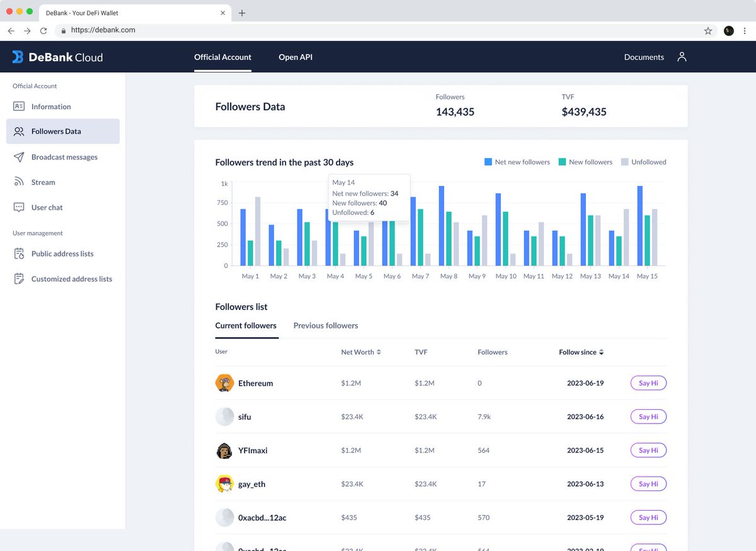Say Hi to YFImaxi
Viewport: 756px width, 551px height.
point(648,451)
